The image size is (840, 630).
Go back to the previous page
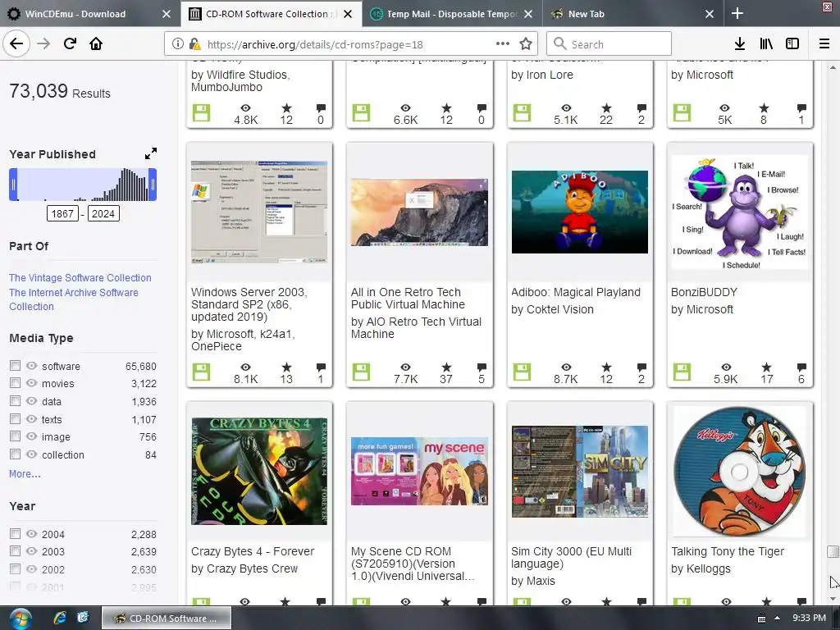tap(16, 44)
